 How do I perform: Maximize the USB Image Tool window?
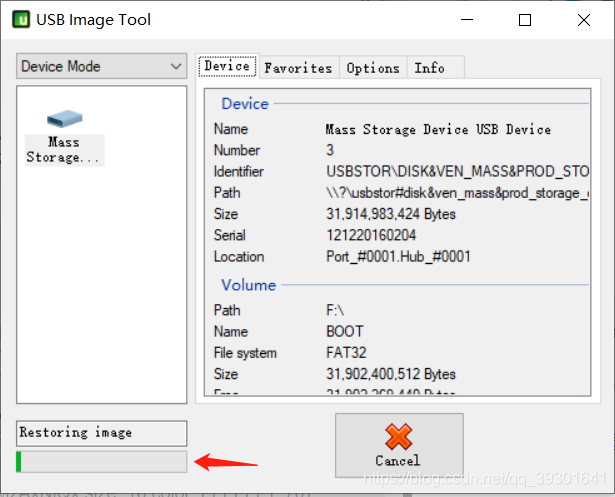coord(525,20)
